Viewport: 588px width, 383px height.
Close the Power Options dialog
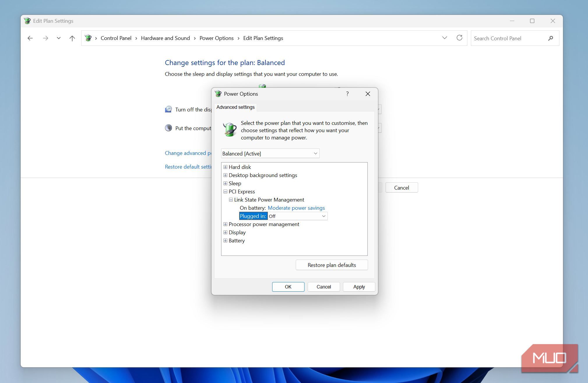click(368, 94)
